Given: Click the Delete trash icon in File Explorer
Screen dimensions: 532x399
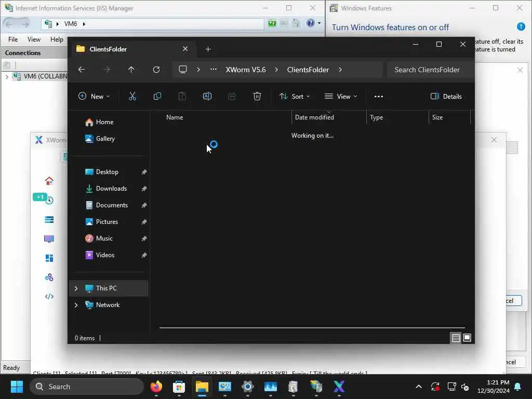Looking at the screenshot, I should pyautogui.click(x=257, y=96).
